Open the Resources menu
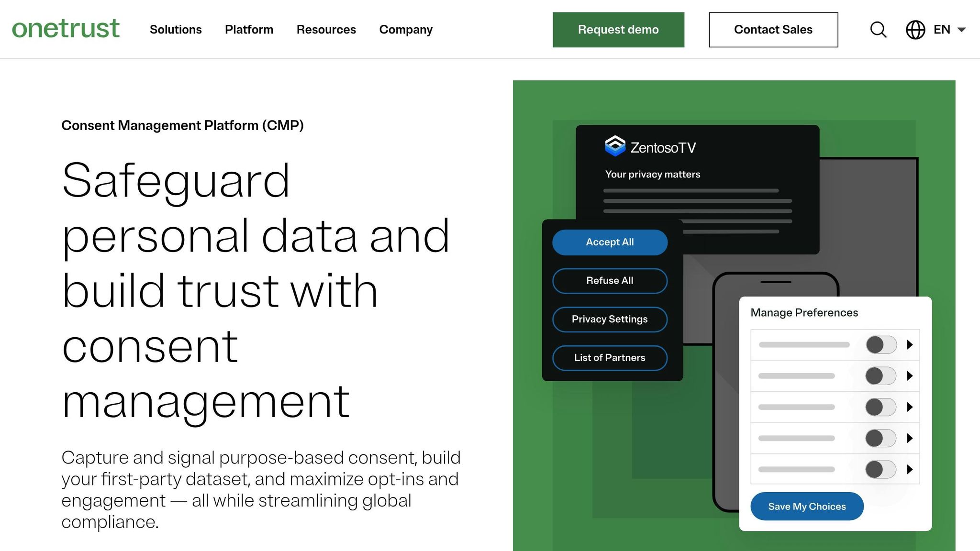 tap(326, 30)
